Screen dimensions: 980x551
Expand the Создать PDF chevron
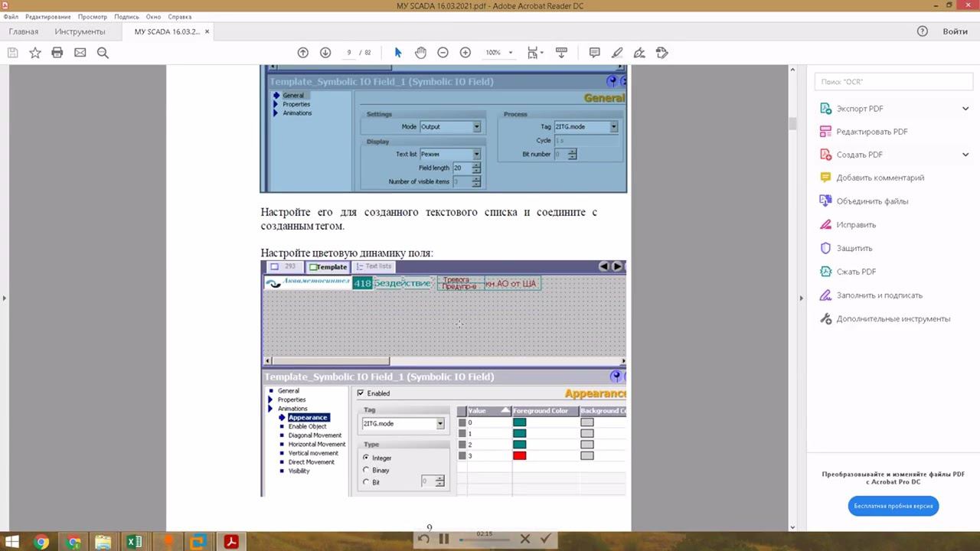[965, 155]
